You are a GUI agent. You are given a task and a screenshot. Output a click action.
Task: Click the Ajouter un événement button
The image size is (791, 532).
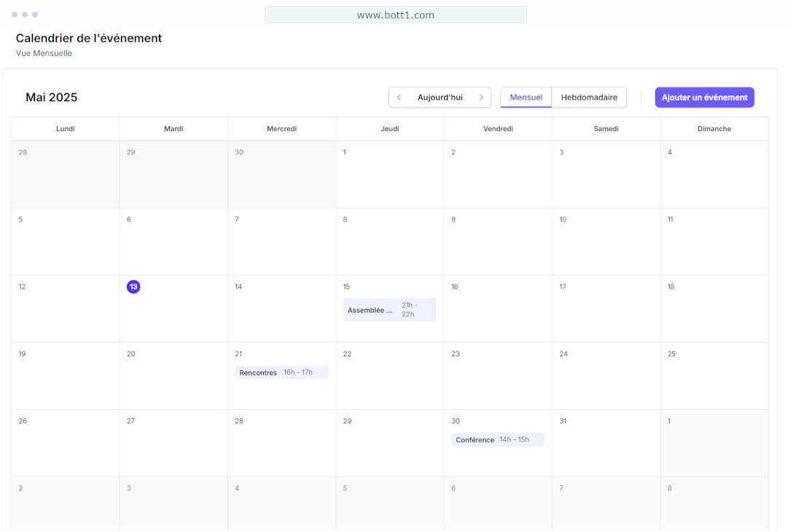tap(704, 97)
